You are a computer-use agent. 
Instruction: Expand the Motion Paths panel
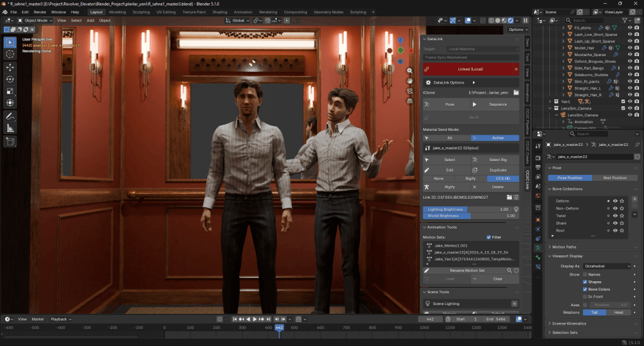(x=564, y=247)
